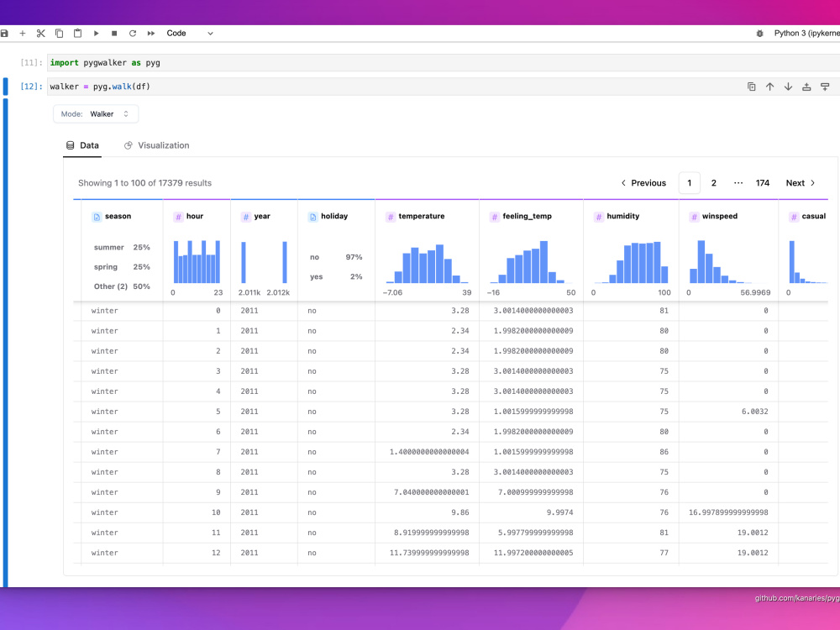Click the season column type icon
Image resolution: width=840 pixels, height=630 pixels.
pyautogui.click(x=97, y=217)
